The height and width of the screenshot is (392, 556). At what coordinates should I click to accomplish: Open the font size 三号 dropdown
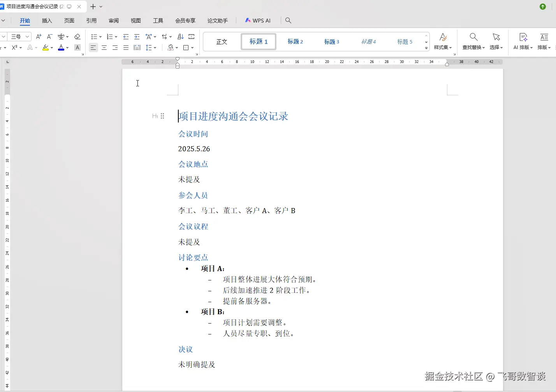click(x=27, y=37)
